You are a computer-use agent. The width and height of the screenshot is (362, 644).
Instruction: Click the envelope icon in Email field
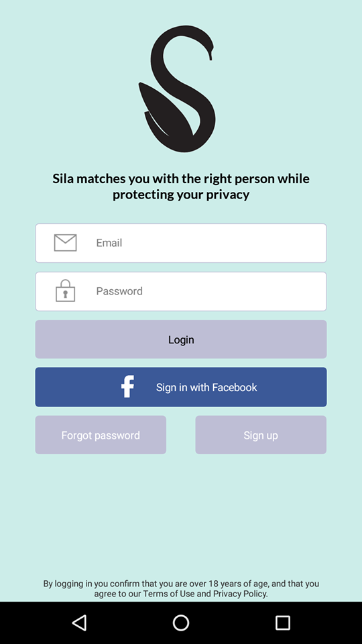(65, 243)
